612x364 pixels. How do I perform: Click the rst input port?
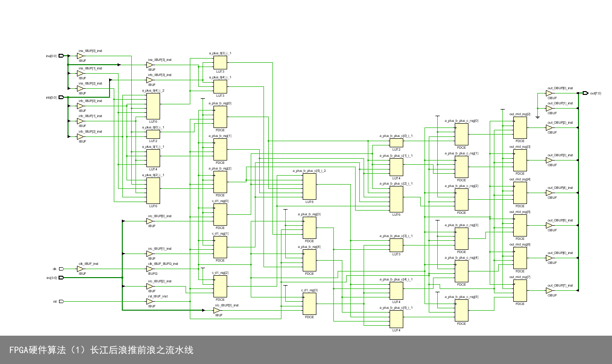point(60,301)
